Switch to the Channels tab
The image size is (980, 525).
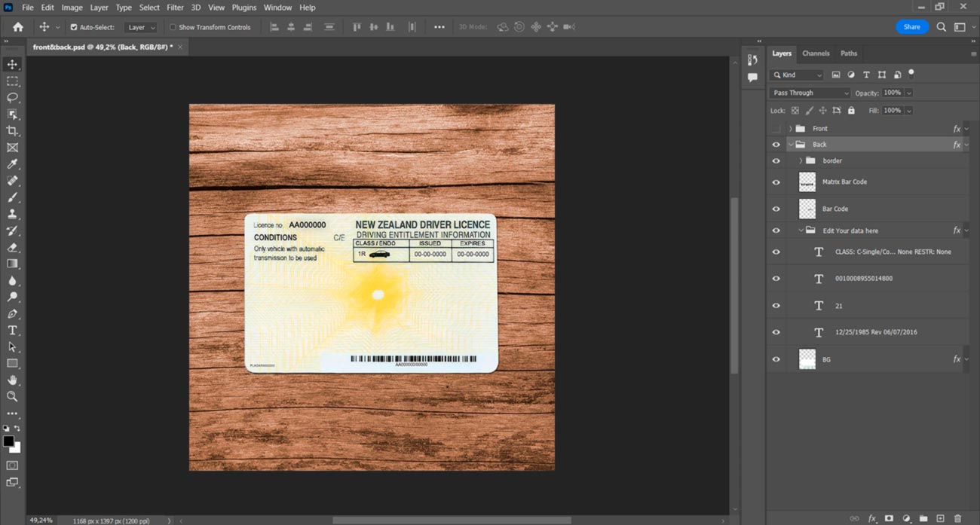pos(816,53)
